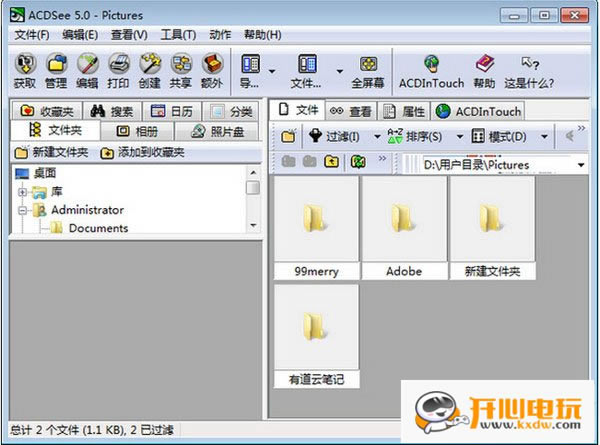Switch to the 查看 view tab
The height and width of the screenshot is (445, 600).
pyautogui.click(x=350, y=111)
